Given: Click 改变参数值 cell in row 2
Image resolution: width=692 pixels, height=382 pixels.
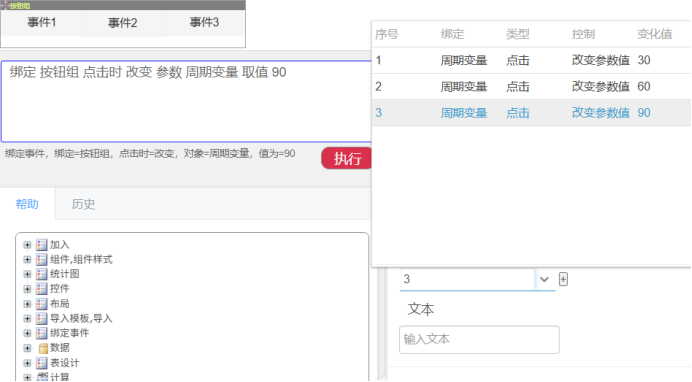Looking at the screenshot, I should 601,86.
